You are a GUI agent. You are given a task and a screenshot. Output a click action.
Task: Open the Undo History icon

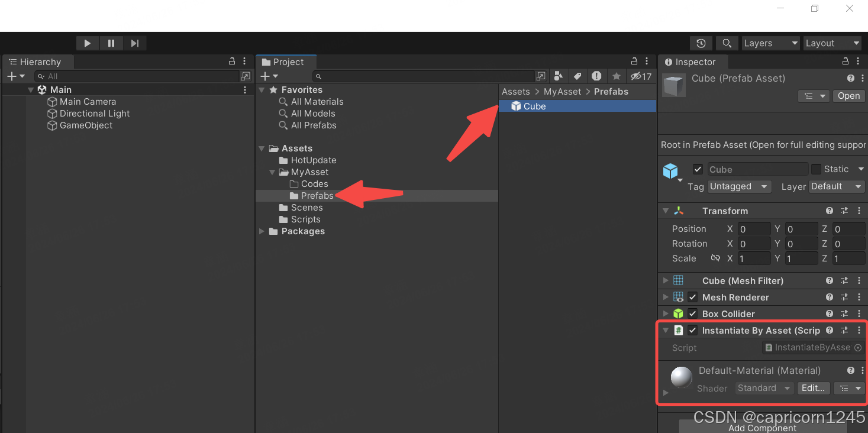pyautogui.click(x=701, y=43)
